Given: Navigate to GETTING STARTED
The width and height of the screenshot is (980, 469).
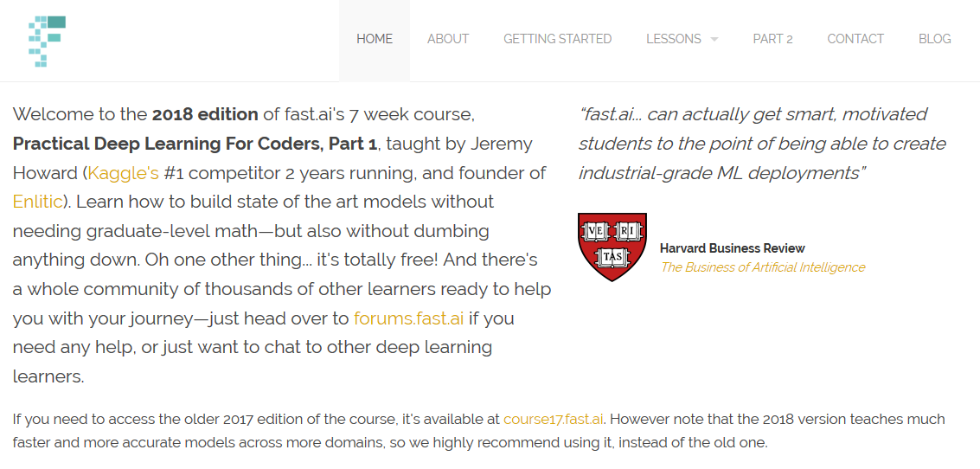Looking at the screenshot, I should tap(558, 39).
